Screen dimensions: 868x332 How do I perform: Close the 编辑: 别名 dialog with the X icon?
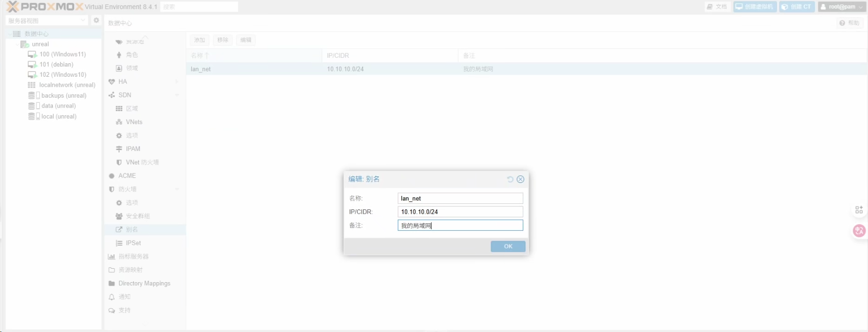520,179
